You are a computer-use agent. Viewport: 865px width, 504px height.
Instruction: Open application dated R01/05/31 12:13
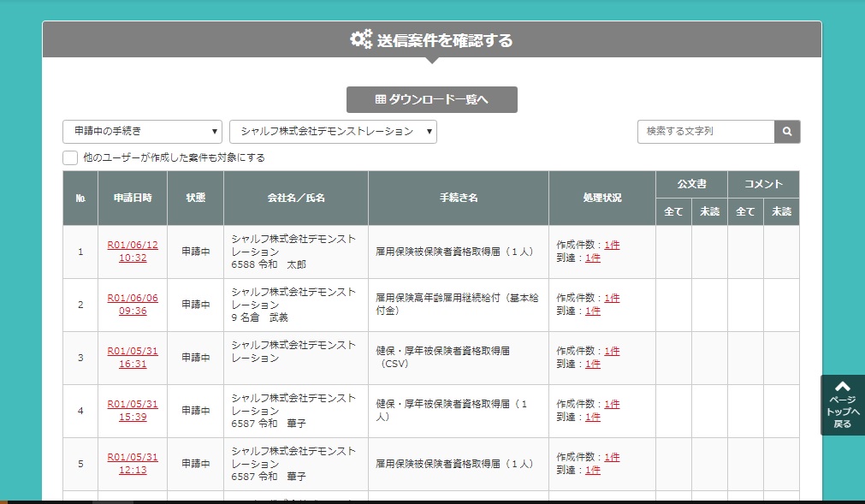[x=133, y=463]
